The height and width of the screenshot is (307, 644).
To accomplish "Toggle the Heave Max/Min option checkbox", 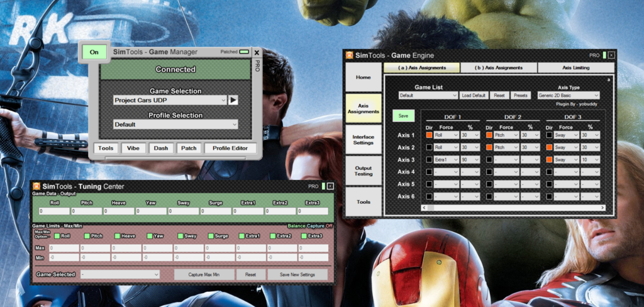I will (118, 236).
